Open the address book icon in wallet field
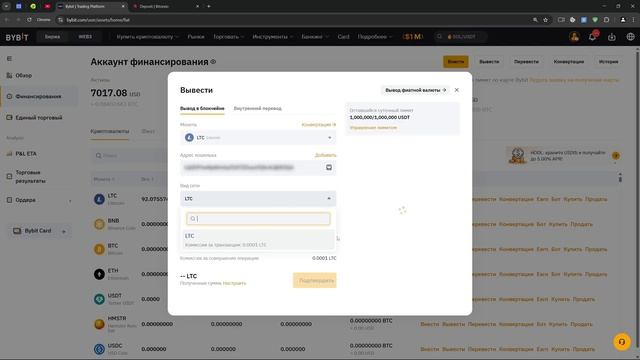Viewport: 640px width, 360px height. click(329, 167)
